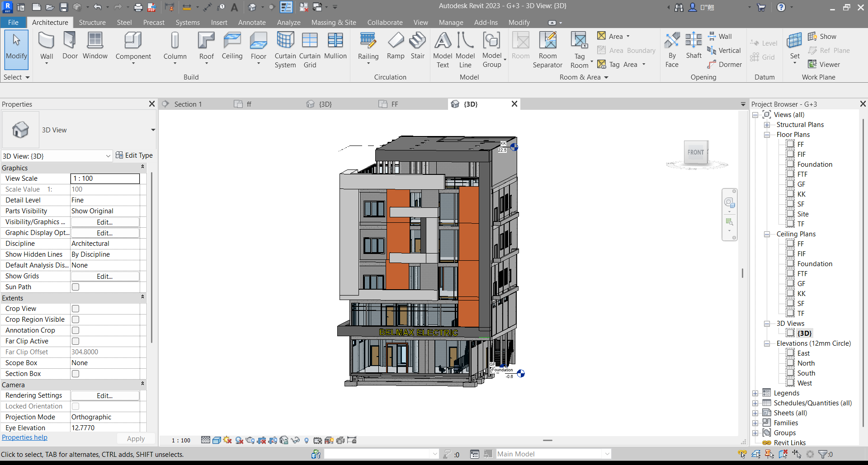The image size is (868, 465).
Task: Select the Dormer opening tool
Action: tap(725, 65)
